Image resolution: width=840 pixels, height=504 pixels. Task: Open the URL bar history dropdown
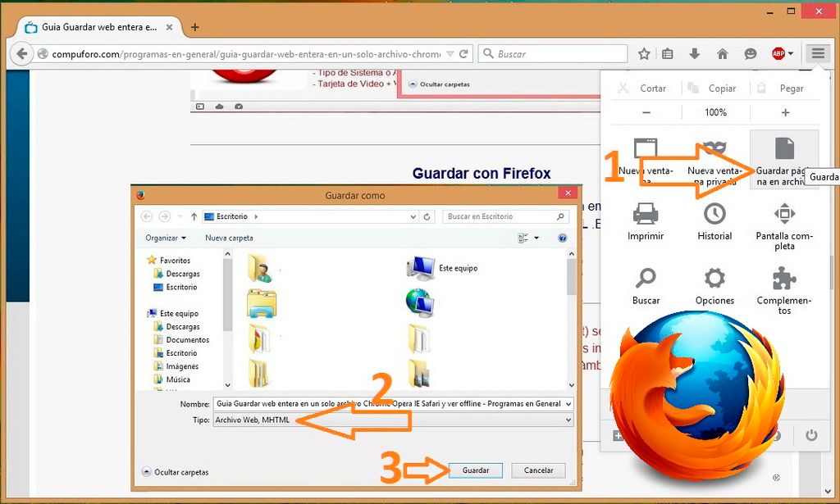[x=450, y=54]
